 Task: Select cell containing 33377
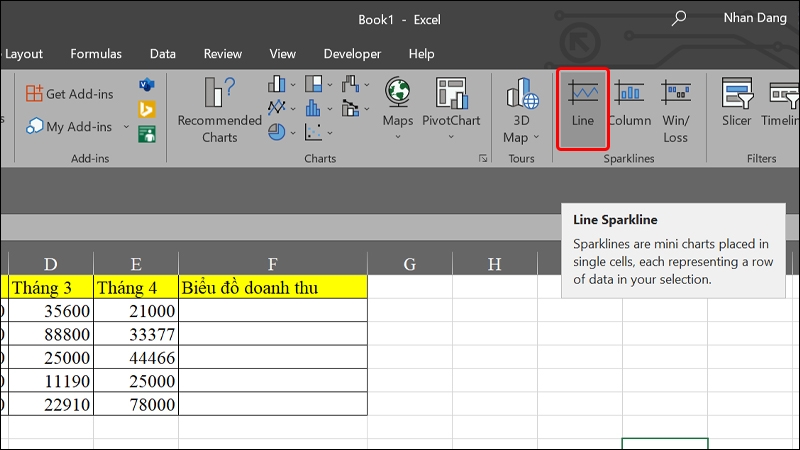coord(136,334)
